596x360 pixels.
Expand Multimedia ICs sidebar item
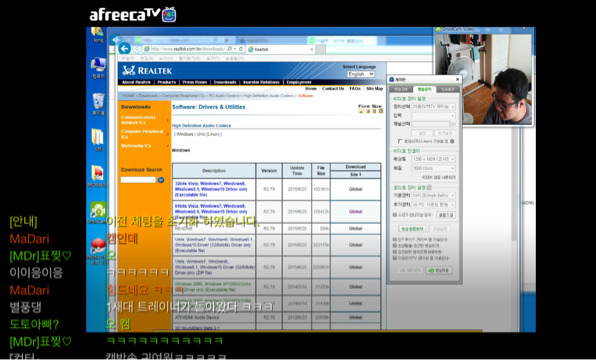[x=144, y=146]
